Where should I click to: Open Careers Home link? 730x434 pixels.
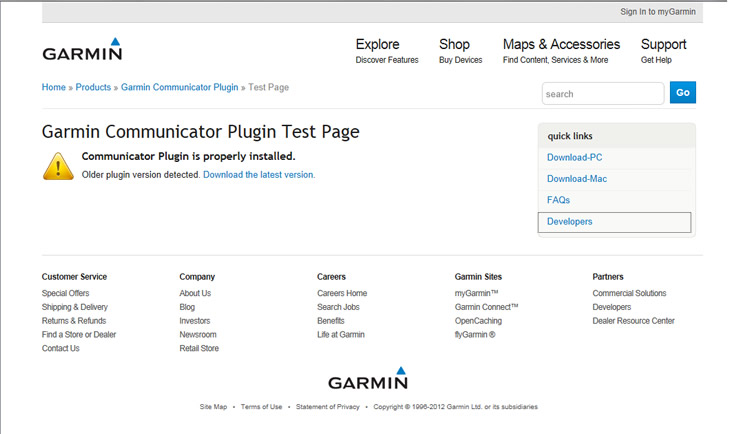342,293
